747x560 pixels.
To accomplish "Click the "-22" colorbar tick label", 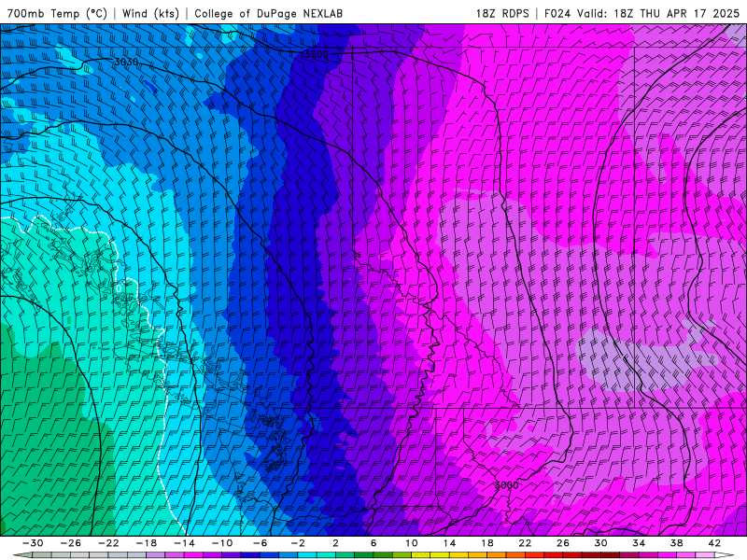I will (108, 543).
